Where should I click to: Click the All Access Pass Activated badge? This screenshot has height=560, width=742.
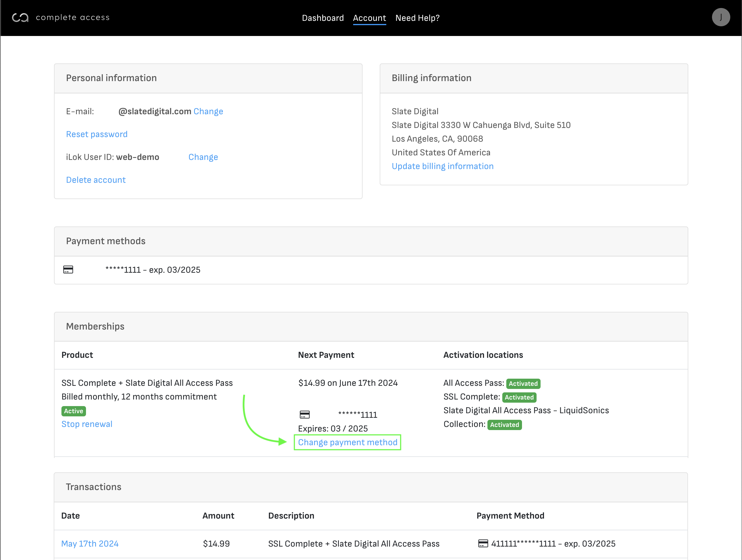[523, 383]
